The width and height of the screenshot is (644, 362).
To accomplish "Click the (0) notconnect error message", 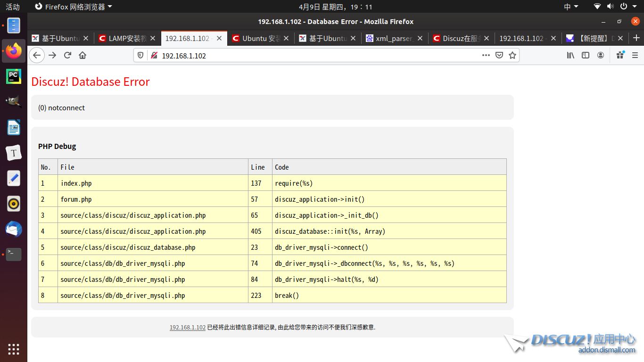I will (x=61, y=107).
